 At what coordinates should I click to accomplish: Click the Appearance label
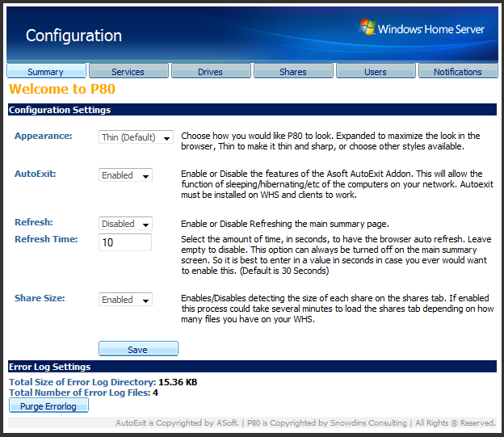[44, 136]
